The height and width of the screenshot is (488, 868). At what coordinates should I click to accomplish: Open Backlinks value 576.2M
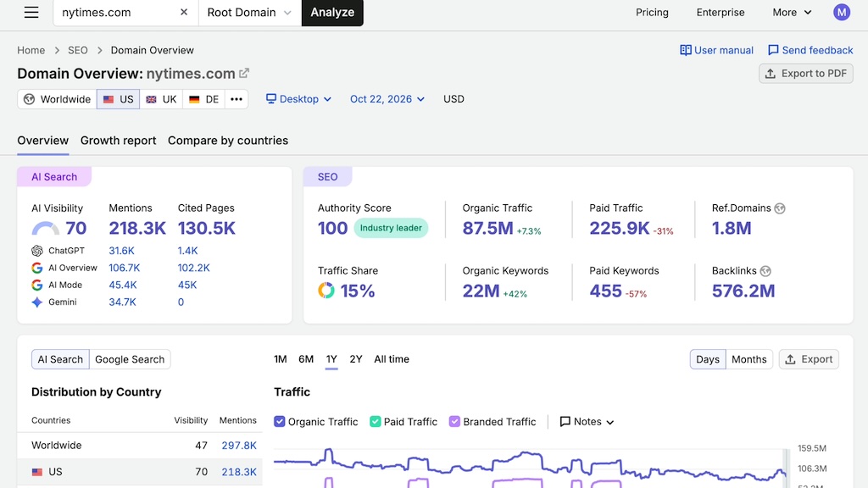[x=743, y=291]
